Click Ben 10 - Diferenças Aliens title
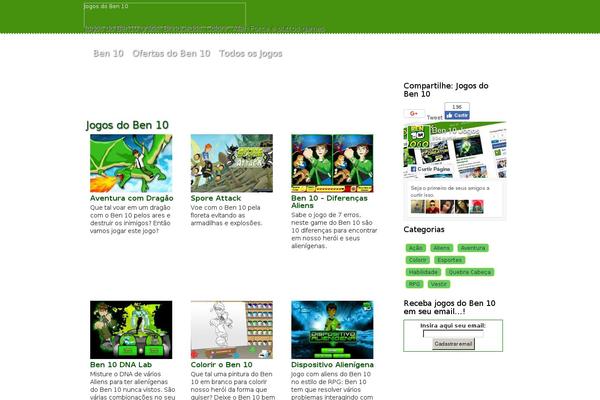600x400 pixels. [x=329, y=202]
